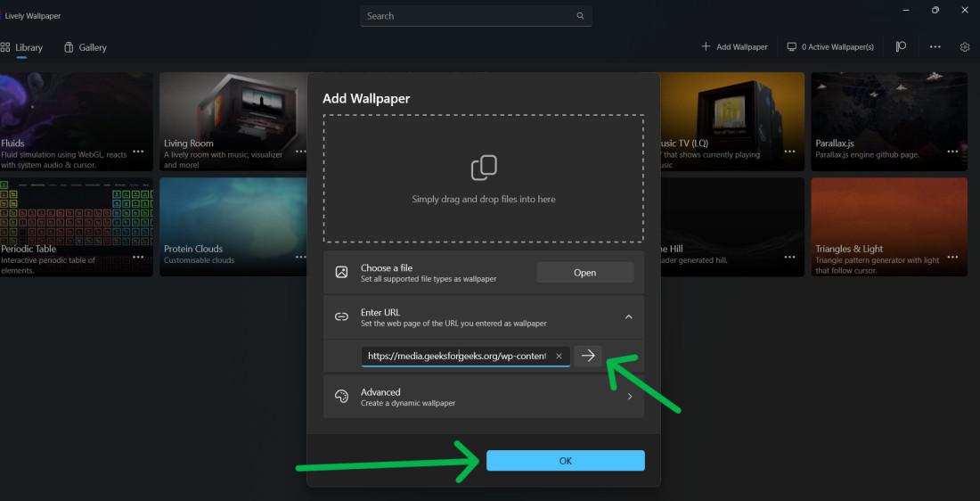Click the copy files icon in drop zone

(x=484, y=168)
